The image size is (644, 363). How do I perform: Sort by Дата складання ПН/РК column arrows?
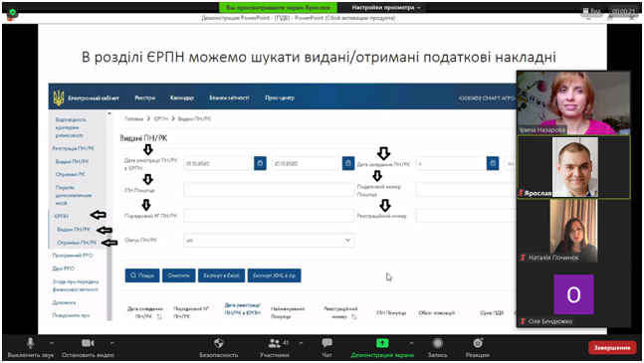coord(159,316)
